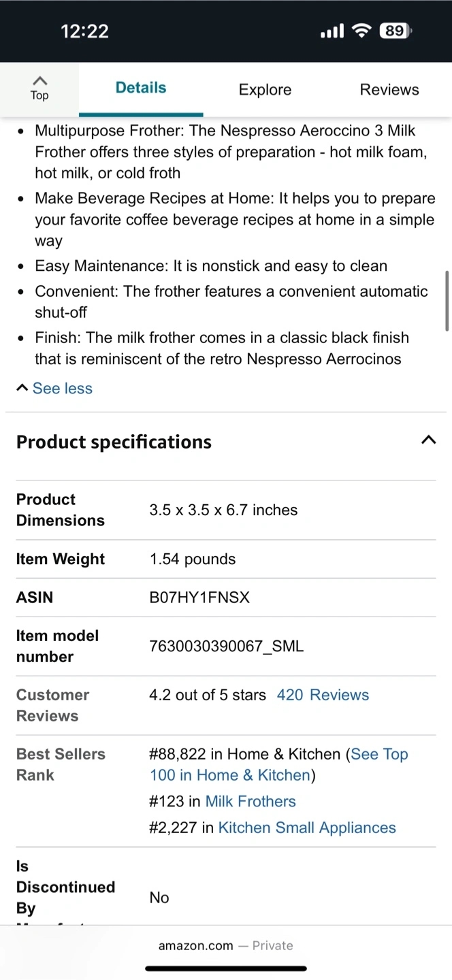Tap the Product specifications heading
This screenshot has height=980, width=452.
[114, 442]
